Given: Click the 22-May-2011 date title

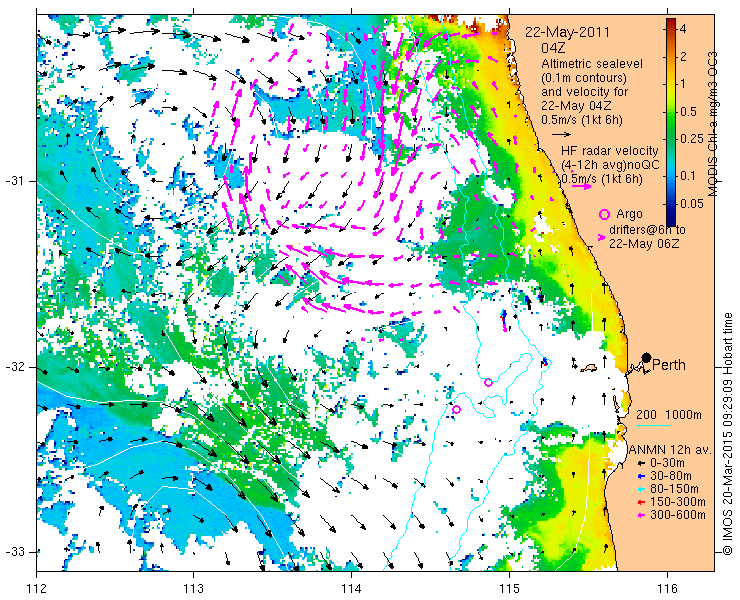Looking at the screenshot, I should [568, 33].
